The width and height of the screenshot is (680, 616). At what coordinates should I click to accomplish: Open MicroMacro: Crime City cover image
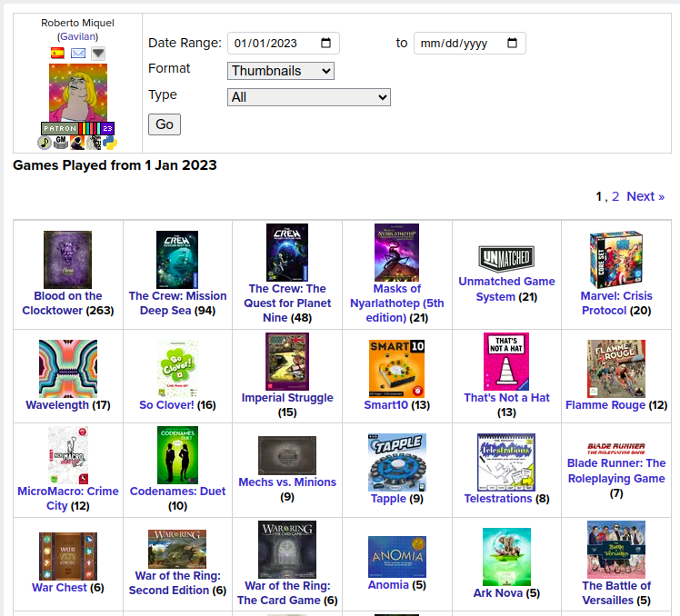(68, 455)
